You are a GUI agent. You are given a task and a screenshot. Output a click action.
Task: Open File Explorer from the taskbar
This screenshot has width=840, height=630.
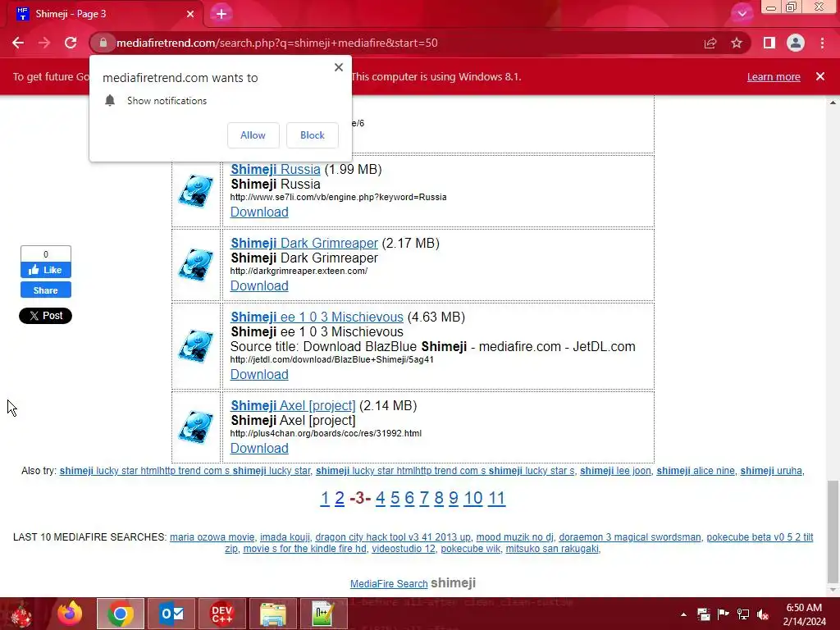coord(272,614)
